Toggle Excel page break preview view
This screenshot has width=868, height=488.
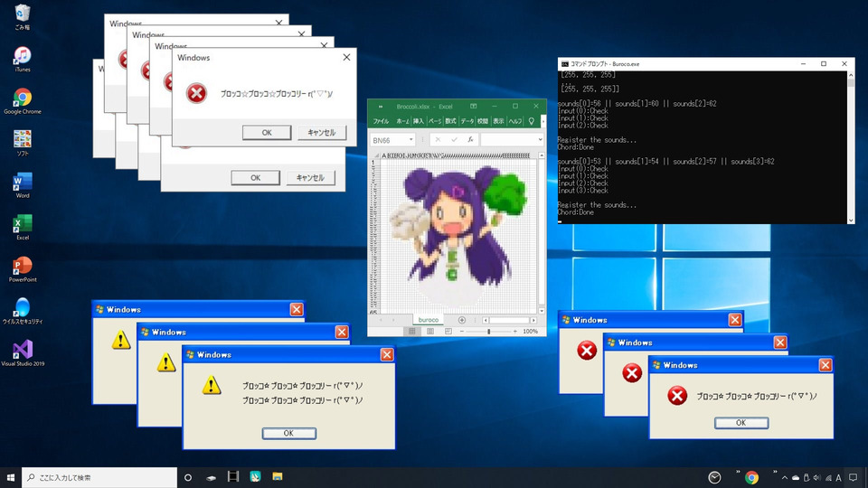(x=449, y=332)
